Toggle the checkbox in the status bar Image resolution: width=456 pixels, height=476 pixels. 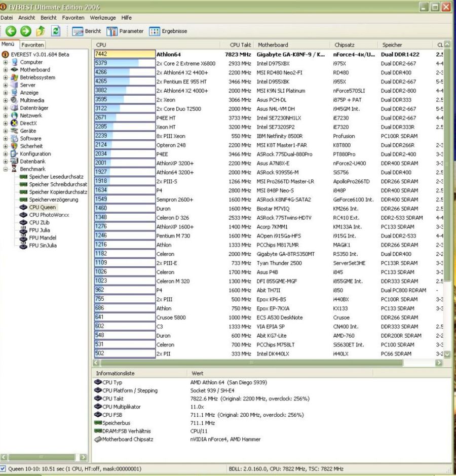click(3, 469)
